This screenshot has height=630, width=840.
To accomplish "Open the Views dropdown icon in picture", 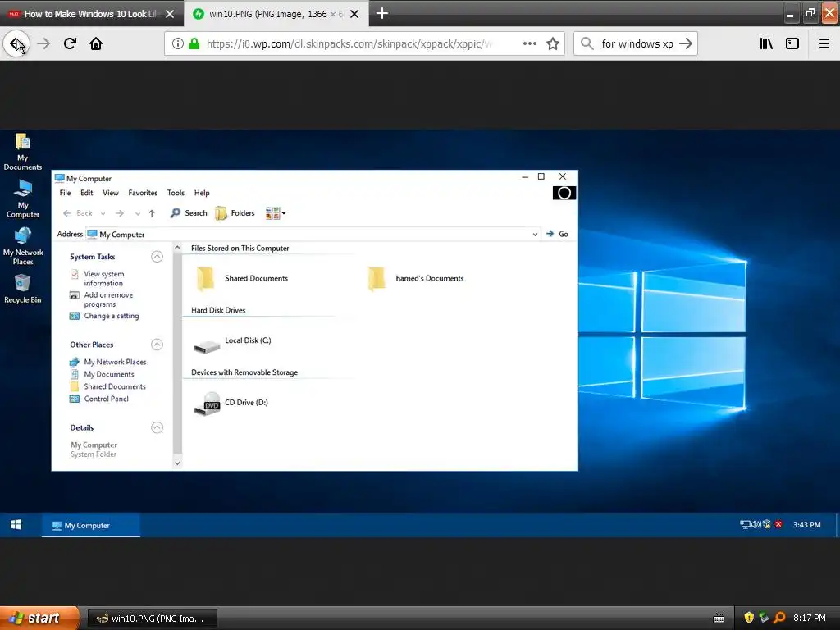I will coord(276,213).
